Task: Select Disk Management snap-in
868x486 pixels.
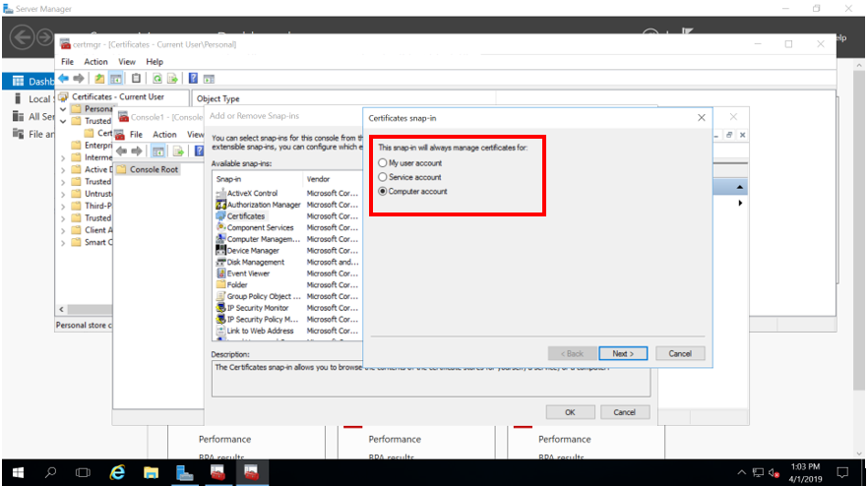Action: tap(250, 263)
